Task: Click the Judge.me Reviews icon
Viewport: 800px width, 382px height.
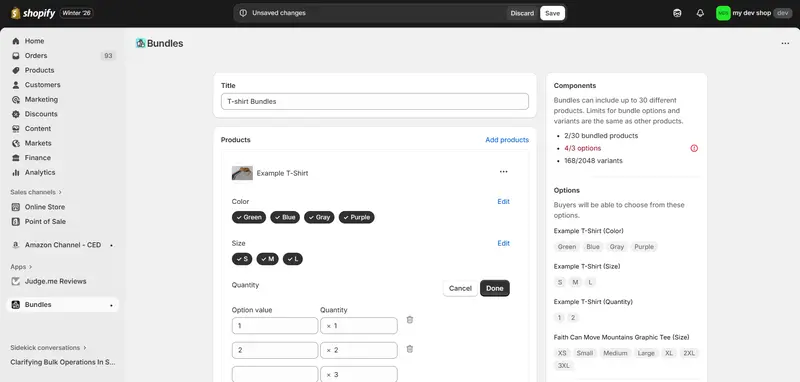Action: (16, 282)
